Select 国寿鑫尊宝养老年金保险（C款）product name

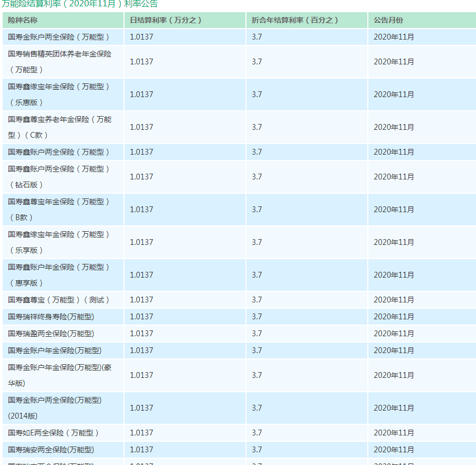[x=60, y=127]
